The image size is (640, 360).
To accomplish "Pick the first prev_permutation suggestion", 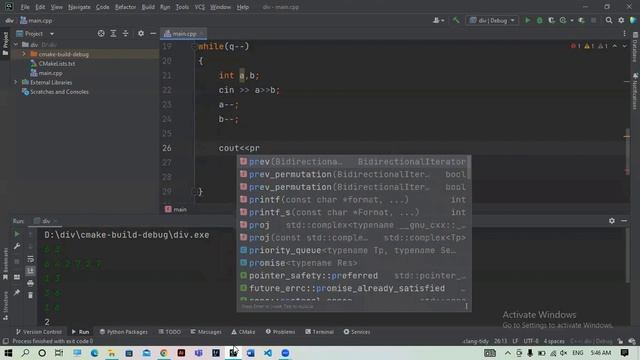I will coord(354,174).
